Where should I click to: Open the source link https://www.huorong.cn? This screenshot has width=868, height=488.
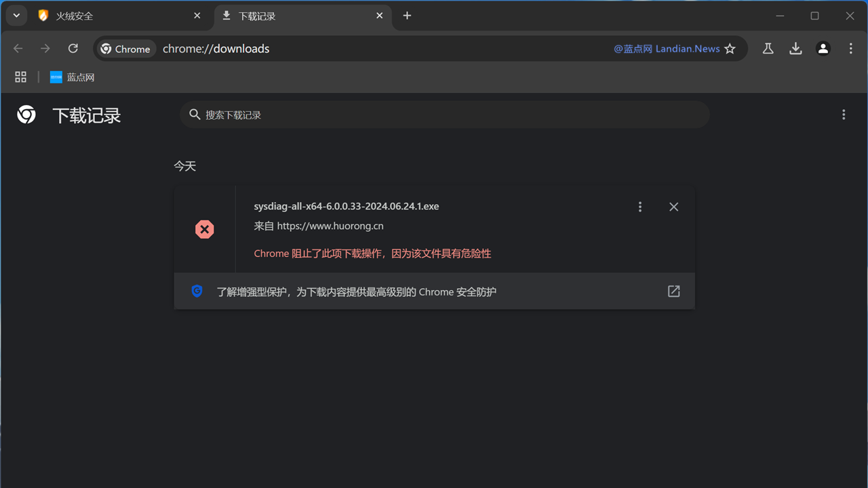pos(330,226)
